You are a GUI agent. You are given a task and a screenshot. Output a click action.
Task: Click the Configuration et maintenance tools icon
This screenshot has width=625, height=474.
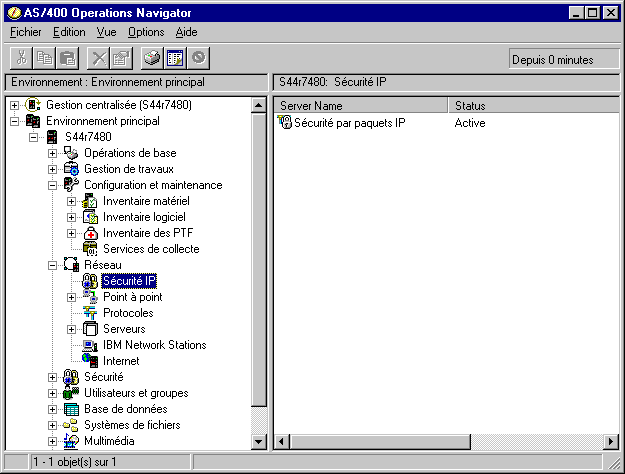71,185
